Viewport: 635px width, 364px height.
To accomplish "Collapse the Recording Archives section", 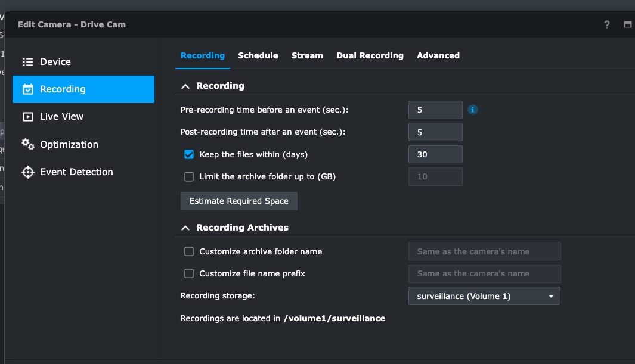I will pos(185,227).
